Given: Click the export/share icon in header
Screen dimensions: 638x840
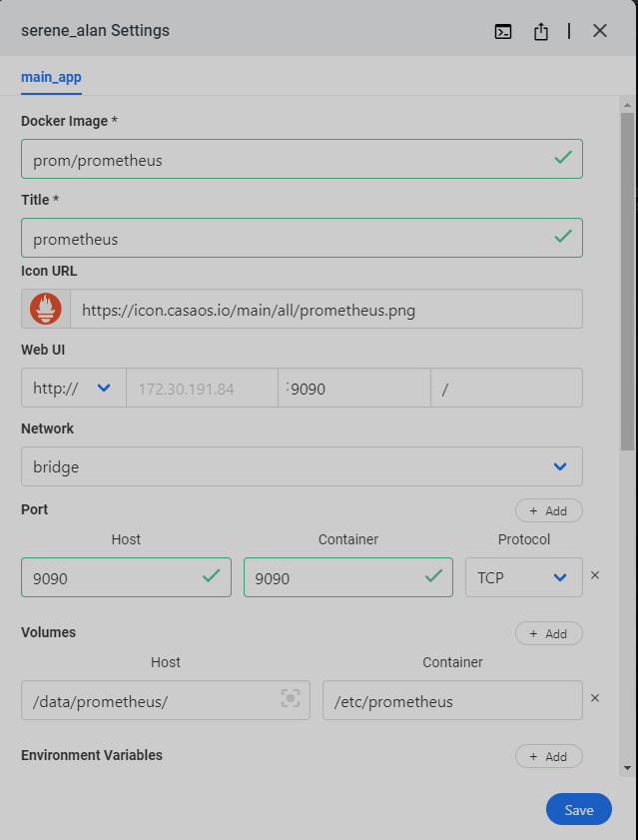Looking at the screenshot, I should [x=541, y=31].
